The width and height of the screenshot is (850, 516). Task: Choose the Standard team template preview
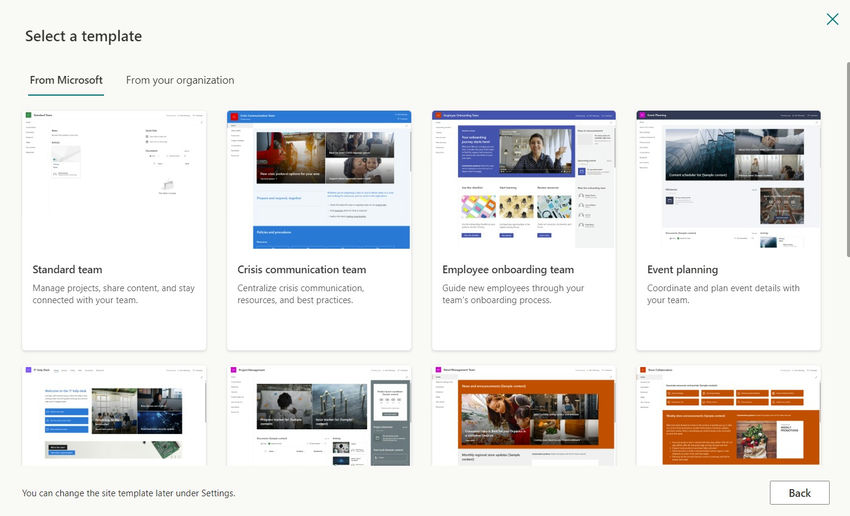(x=114, y=179)
